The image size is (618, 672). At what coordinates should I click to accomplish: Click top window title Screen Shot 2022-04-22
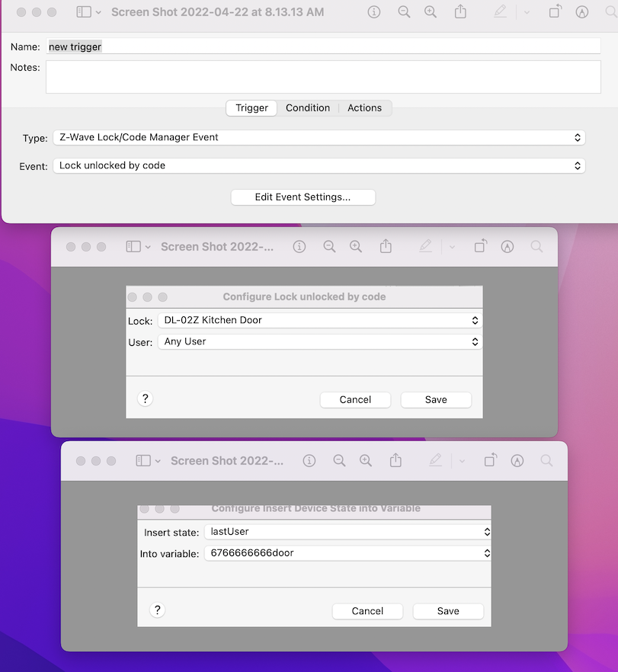coord(217,12)
